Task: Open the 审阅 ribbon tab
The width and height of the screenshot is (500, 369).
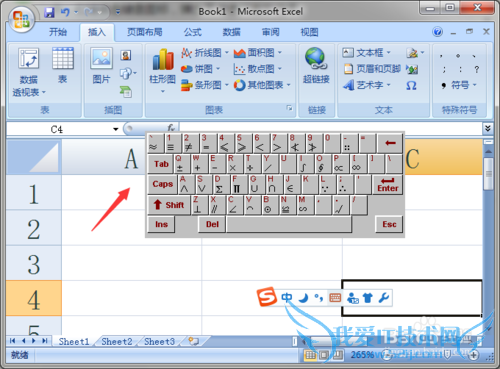Action: (270, 32)
